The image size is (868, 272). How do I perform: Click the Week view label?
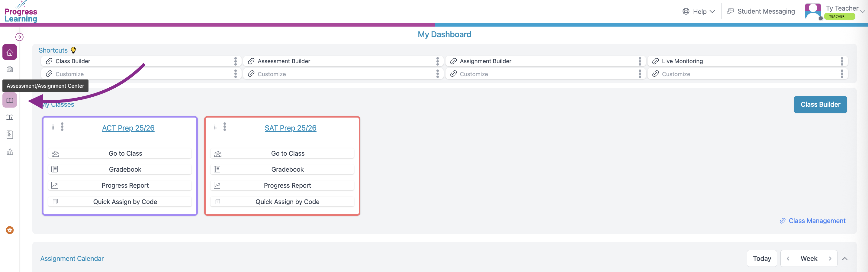[x=809, y=258]
